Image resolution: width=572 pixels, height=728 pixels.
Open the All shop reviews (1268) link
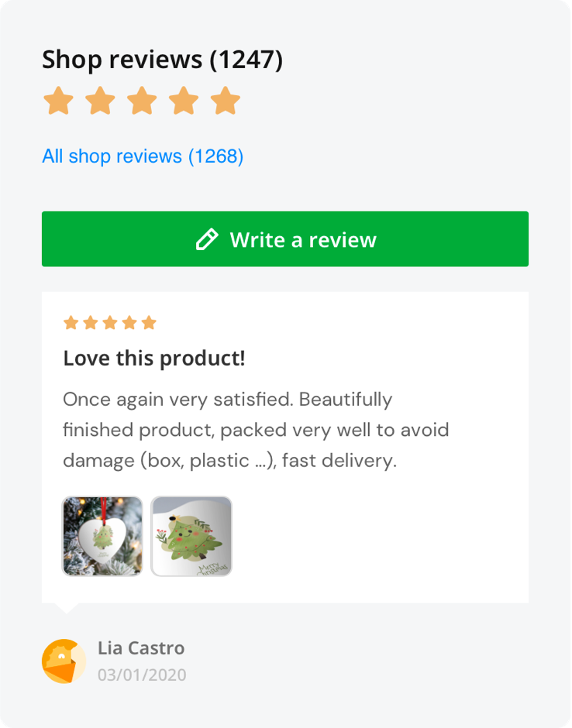coord(143,156)
